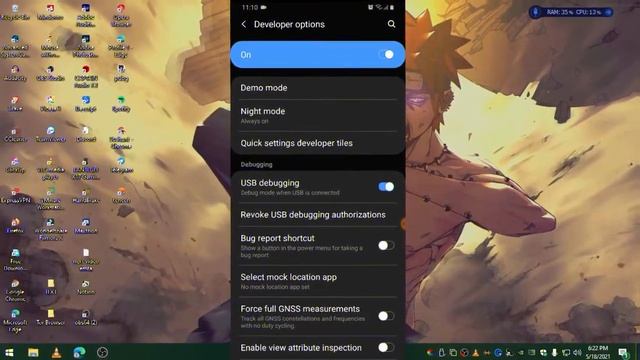The image size is (640, 360).
Task: Open OBS Studio from the taskbar
Action: tap(102, 352)
